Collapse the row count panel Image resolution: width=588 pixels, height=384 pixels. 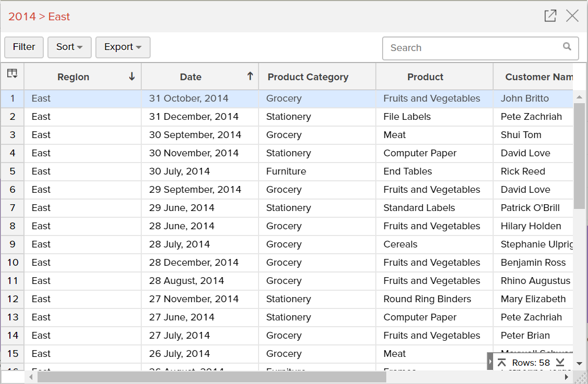coord(490,362)
